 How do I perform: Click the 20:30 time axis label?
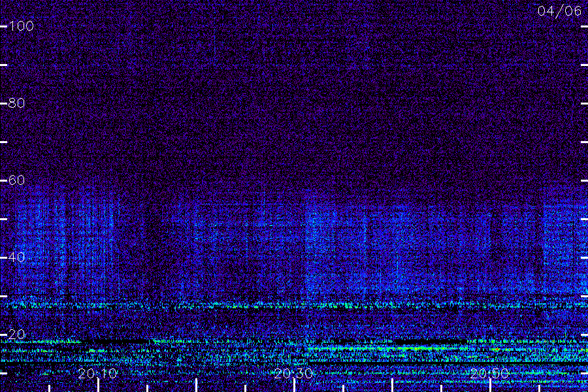click(x=293, y=373)
